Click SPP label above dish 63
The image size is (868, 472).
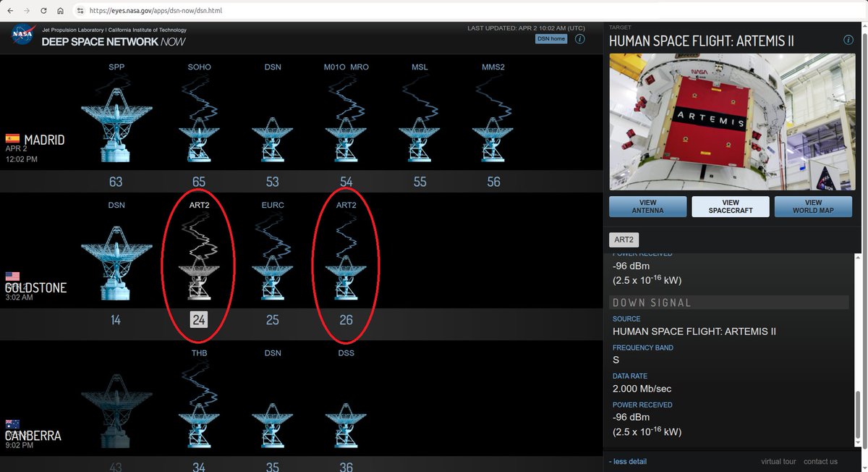pos(116,67)
